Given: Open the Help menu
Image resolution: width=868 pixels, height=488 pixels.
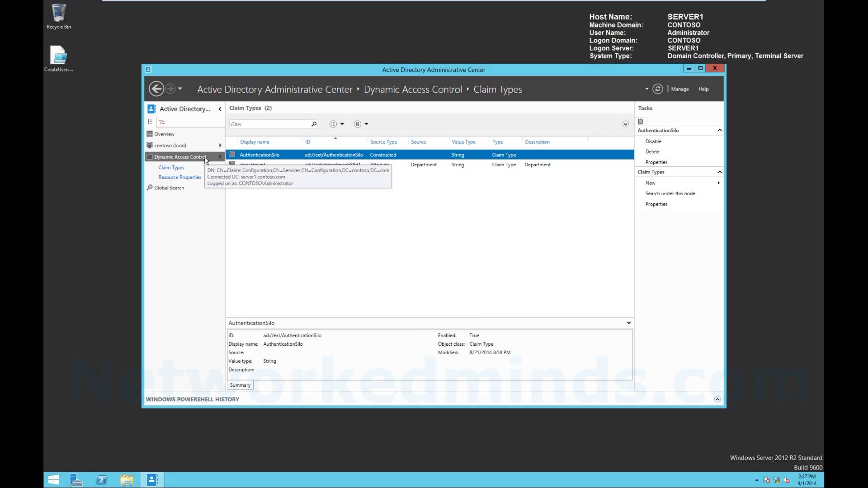Looking at the screenshot, I should pyautogui.click(x=703, y=89).
